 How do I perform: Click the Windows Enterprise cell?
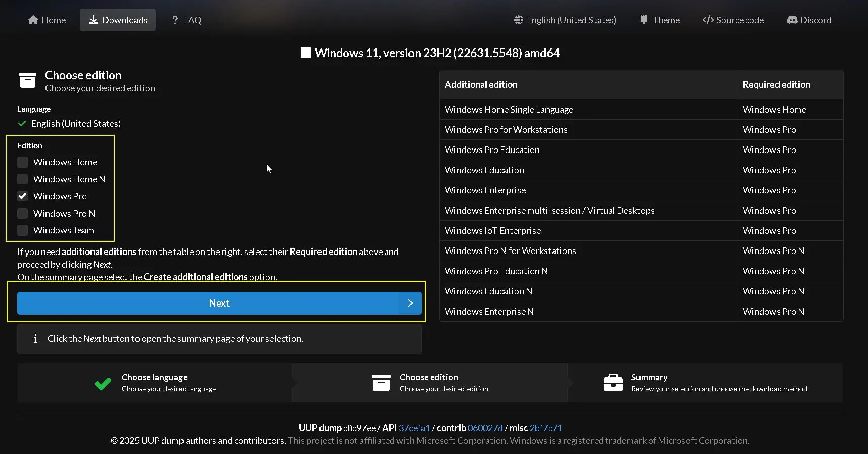click(x=588, y=190)
